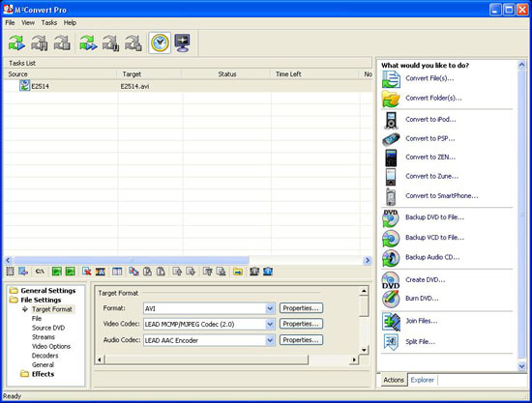The image size is (532, 403).
Task: Click the blue building icon in task toolbar
Action: (x=268, y=272)
